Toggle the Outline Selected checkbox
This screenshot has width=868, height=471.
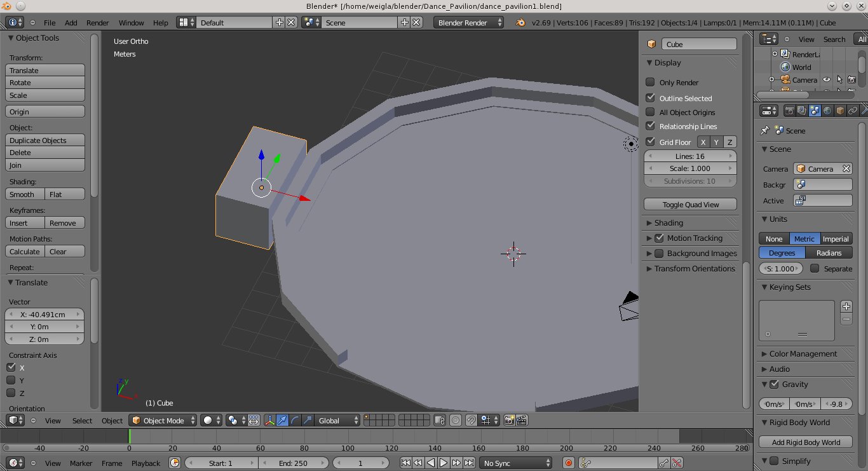coord(650,98)
